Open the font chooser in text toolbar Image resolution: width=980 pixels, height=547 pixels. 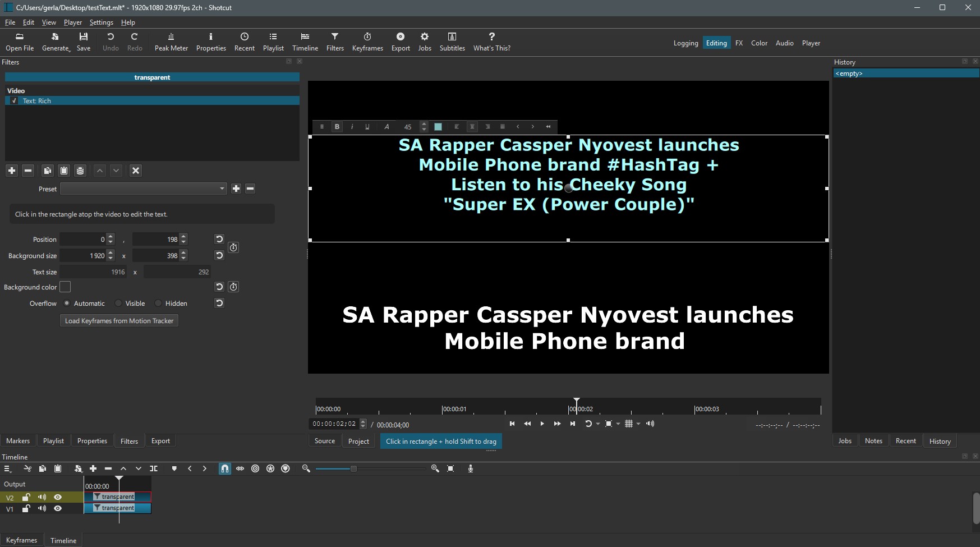387,127
